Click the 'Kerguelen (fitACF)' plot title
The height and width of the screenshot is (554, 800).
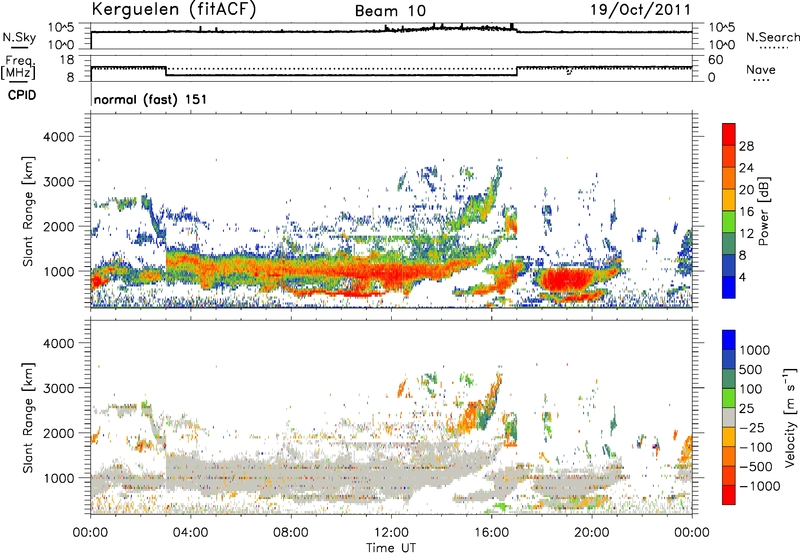point(173,9)
